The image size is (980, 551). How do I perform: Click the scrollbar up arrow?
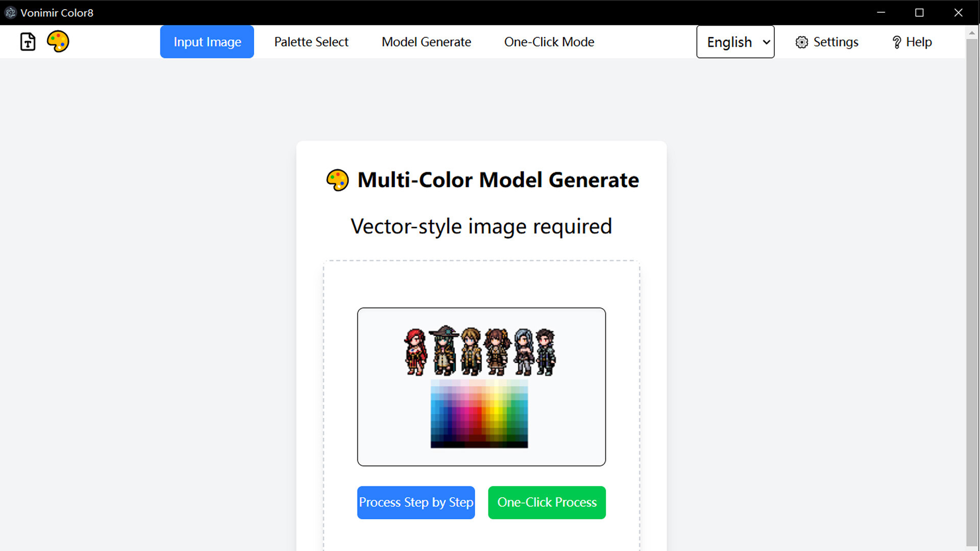971,33
